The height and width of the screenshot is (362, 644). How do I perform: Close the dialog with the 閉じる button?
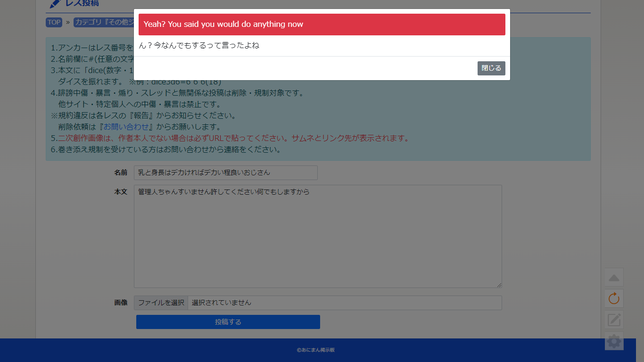point(491,68)
